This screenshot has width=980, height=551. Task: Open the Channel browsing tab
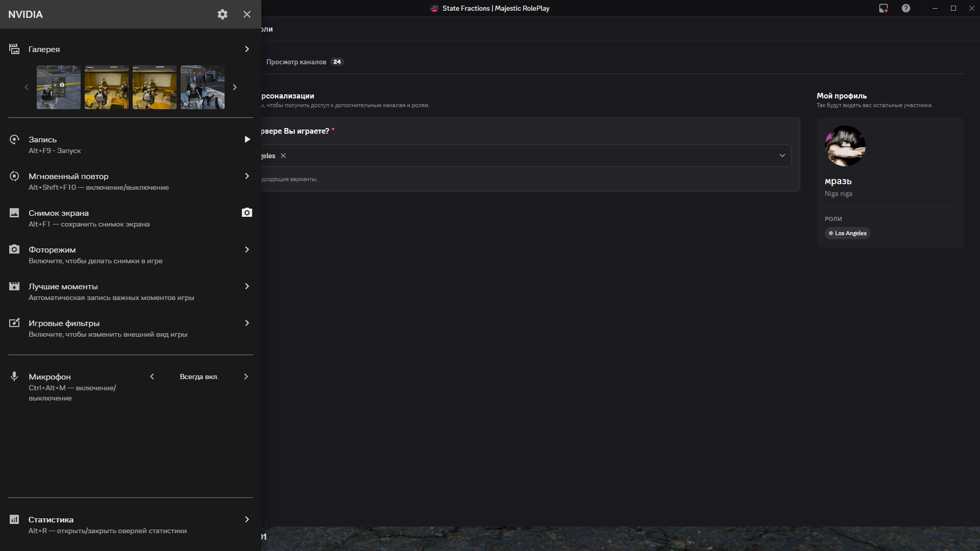tap(297, 62)
